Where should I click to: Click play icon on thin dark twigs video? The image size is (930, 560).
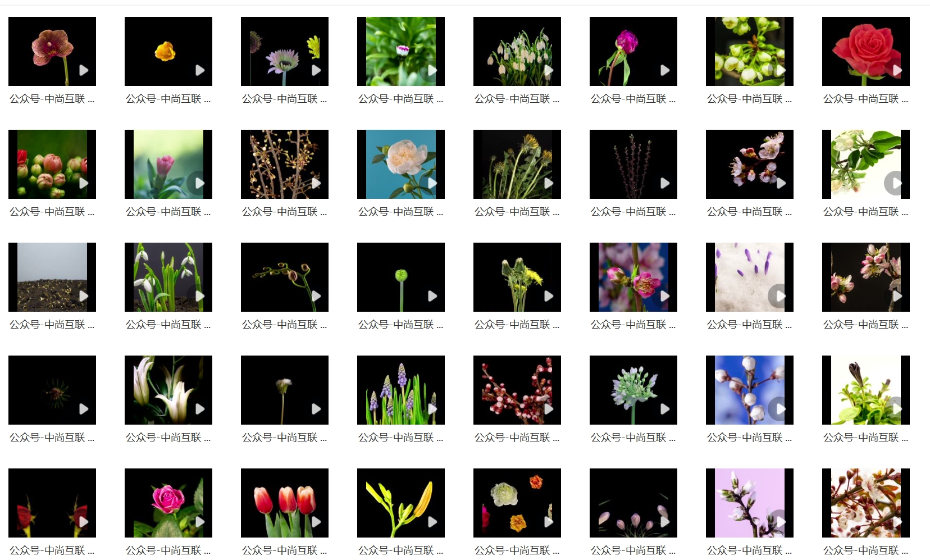coord(665,183)
